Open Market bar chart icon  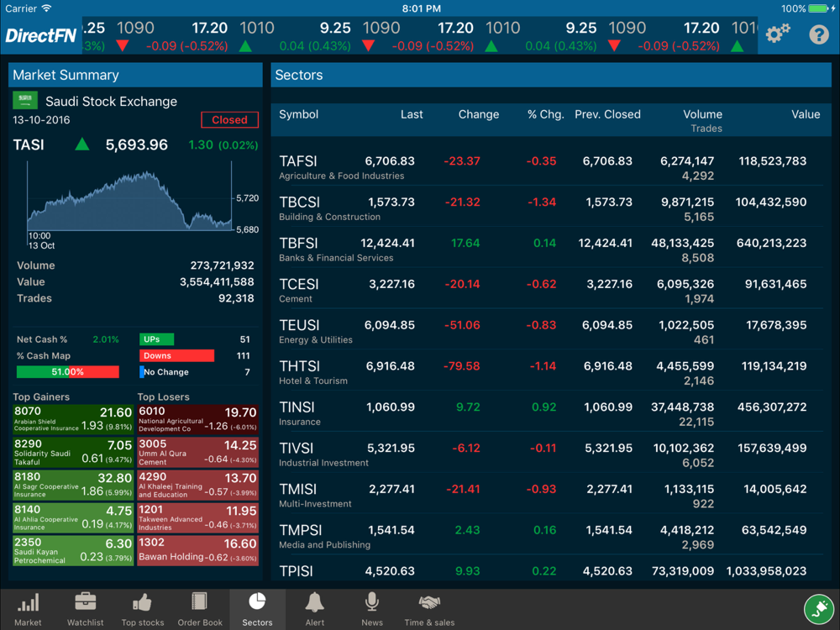coord(28,602)
